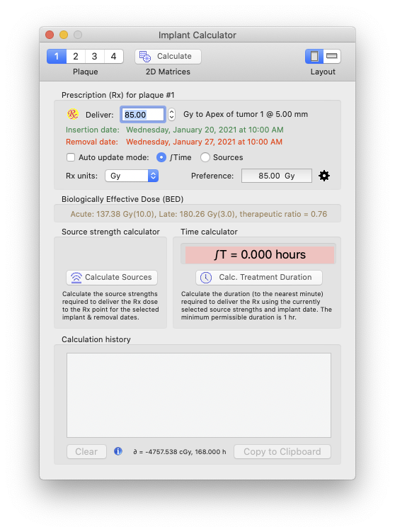The height and width of the screenshot is (532, 395).
Task: Select the vertical layout icon
Action: pos(314,57)
